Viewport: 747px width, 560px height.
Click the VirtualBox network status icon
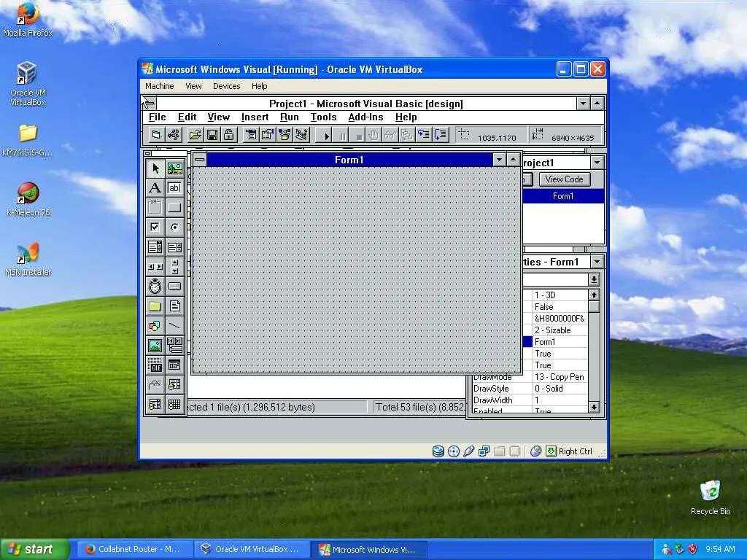(x=484, y=451)
